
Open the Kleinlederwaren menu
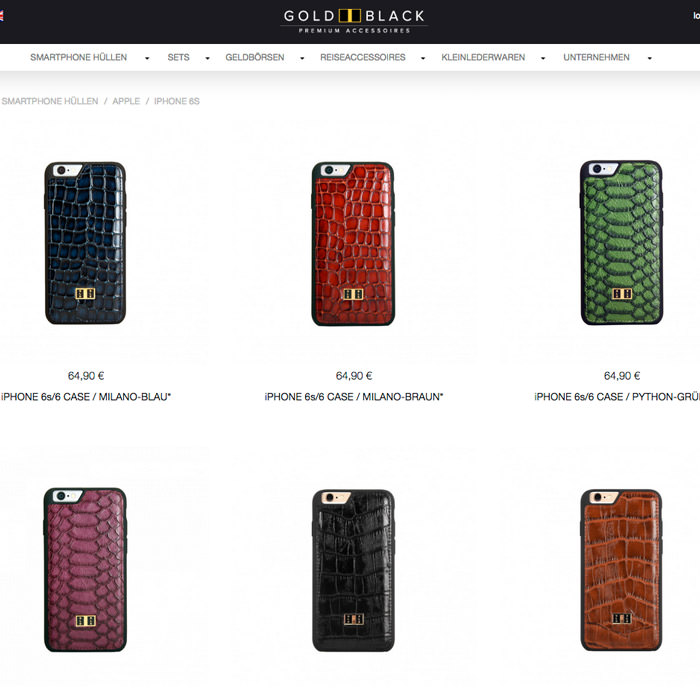click(x=483, y=57)
